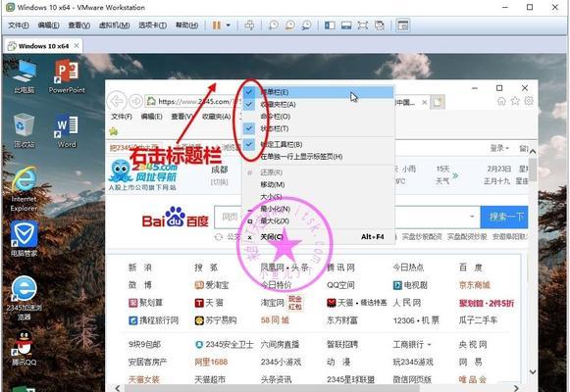Screen dimensions: 570x392
Task: Revert virtual machine to previous snapshot icon
Action: tap(289, 25)
